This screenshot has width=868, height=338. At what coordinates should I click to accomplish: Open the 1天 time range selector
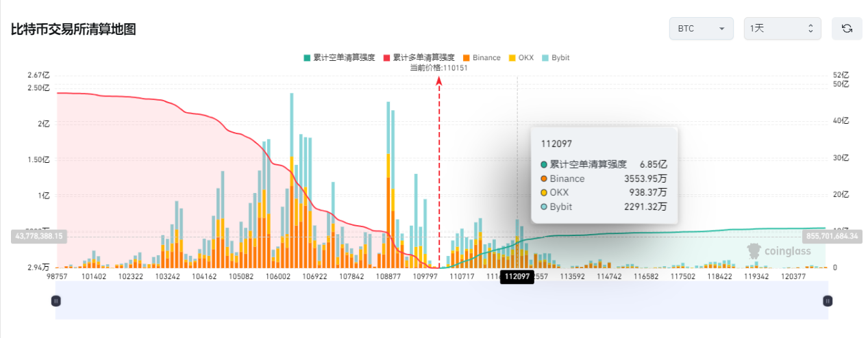(x=782, y=28)
